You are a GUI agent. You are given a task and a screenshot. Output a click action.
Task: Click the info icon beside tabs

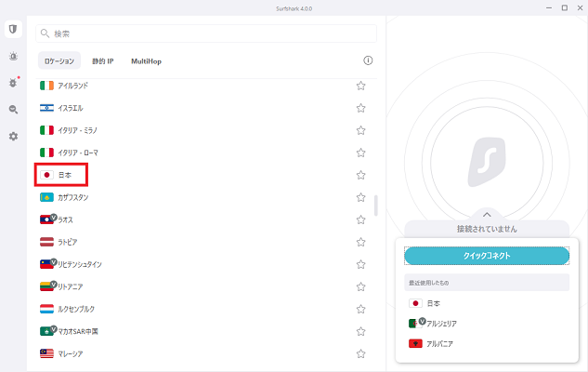[368, 60]
